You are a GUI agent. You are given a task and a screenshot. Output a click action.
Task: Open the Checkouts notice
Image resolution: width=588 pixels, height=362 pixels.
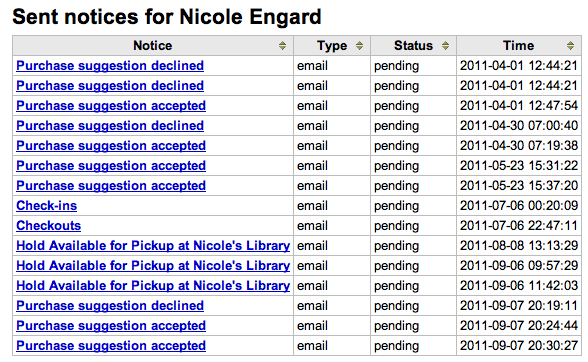(48, 226)
